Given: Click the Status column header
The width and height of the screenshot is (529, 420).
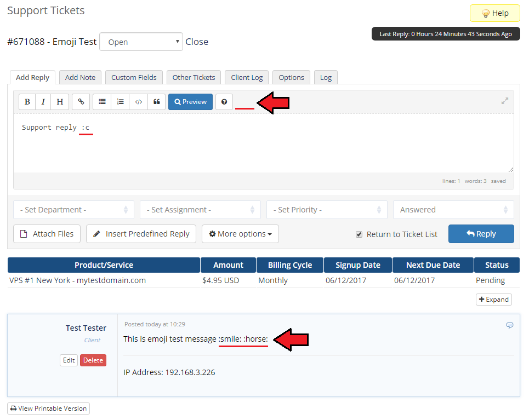Looking at the screenshot, I should pos(497,265).
